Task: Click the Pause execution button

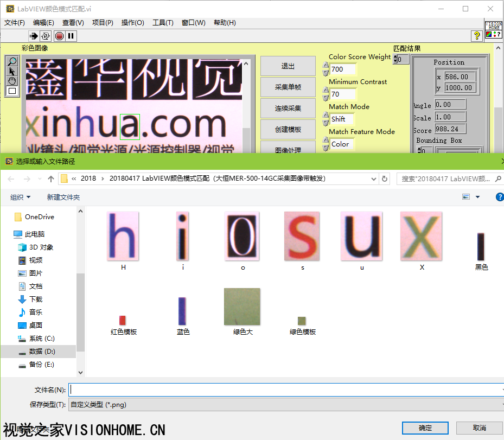Action: click(x=71, y=36)
